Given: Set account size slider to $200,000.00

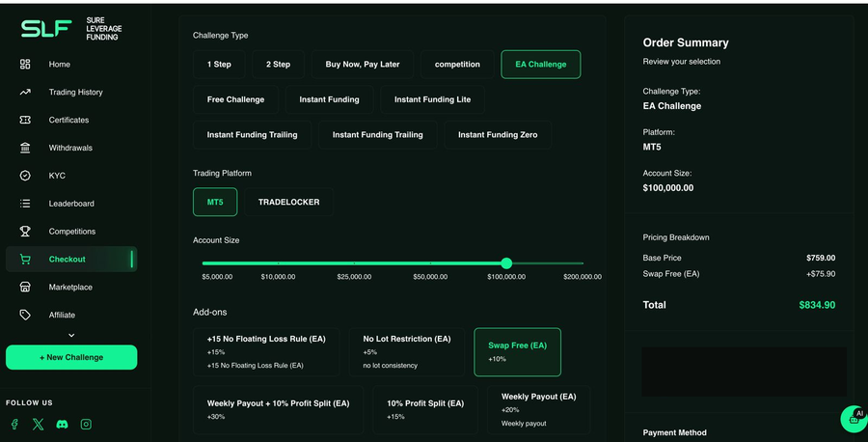Looking at the screenshot, I should tap(583, 263).
